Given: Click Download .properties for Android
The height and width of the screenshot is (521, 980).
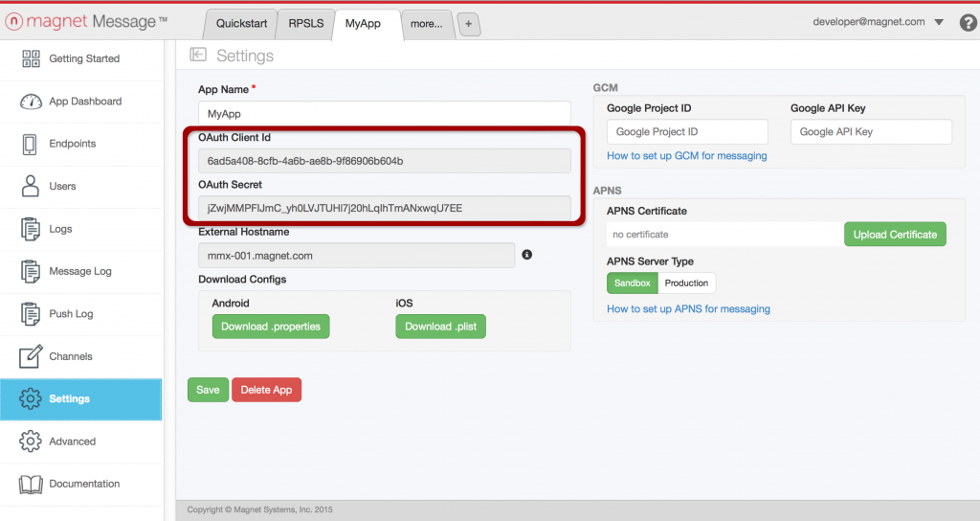Looking at the screenshot, I should [x=271, y=327].
